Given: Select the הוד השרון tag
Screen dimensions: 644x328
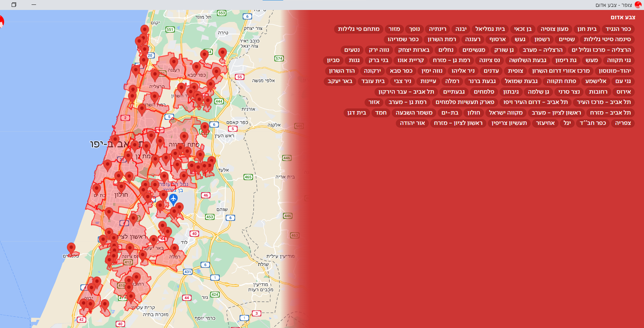Looking at the screenshot, I should [x=342, y=71].
